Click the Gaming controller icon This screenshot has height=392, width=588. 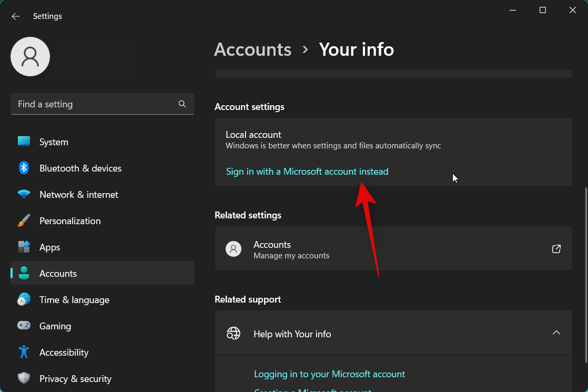coord(24,326)
